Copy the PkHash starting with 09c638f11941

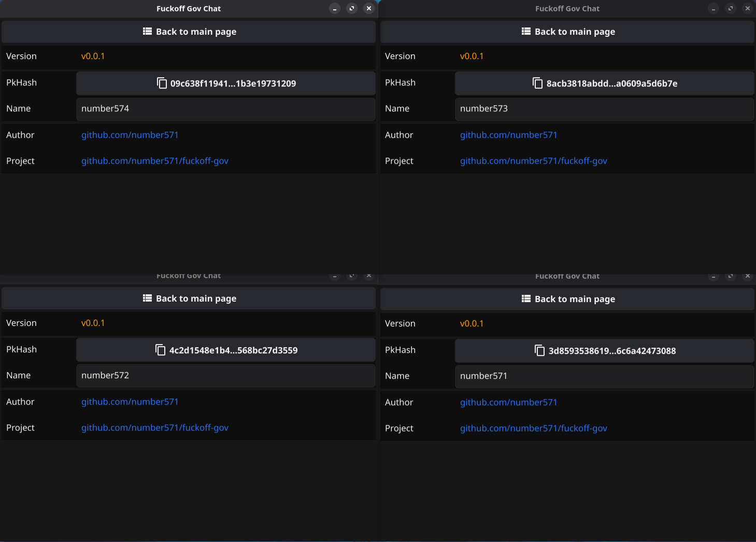click(226, 83)
